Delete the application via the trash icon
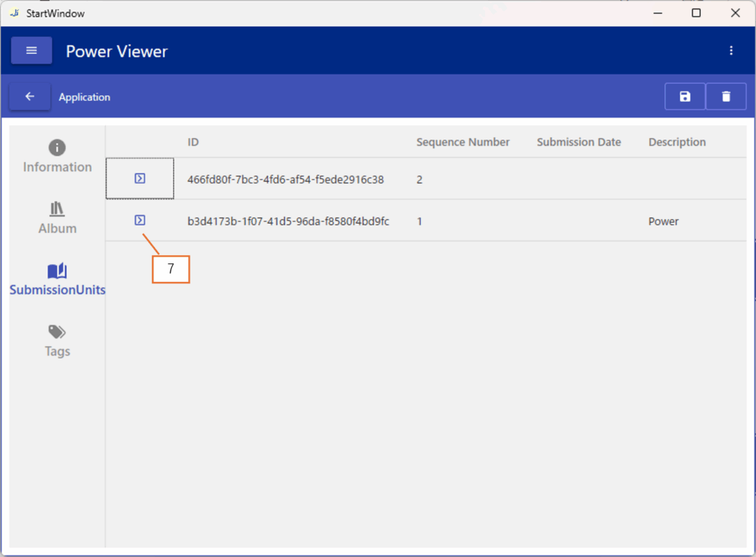Image resolution: width=756 pixels, height=557 pixels. coord(726,97)
